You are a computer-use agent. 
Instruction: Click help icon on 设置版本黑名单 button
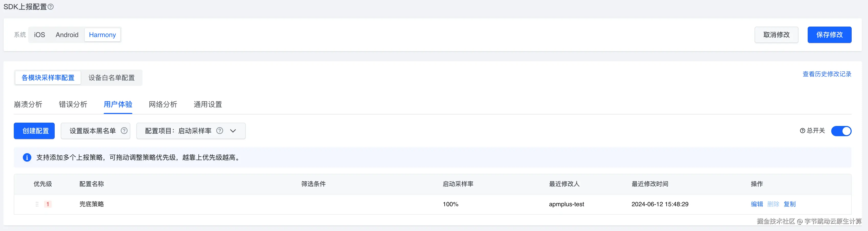click(x=124, y=131)
